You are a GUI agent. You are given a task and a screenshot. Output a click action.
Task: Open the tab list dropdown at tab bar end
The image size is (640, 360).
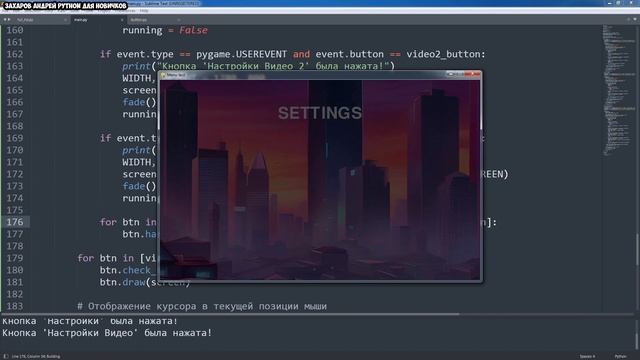pyautogui.click(x=635, y=19)
